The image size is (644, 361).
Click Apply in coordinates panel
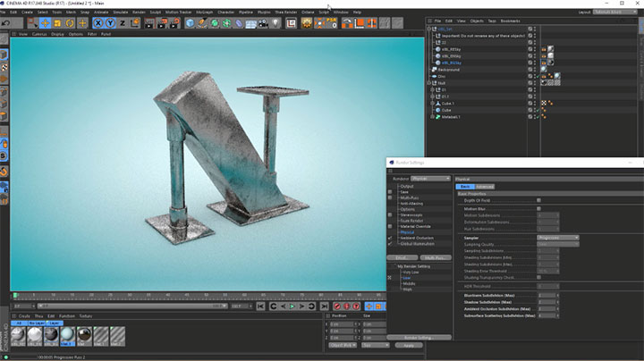[x=409, y=346]
